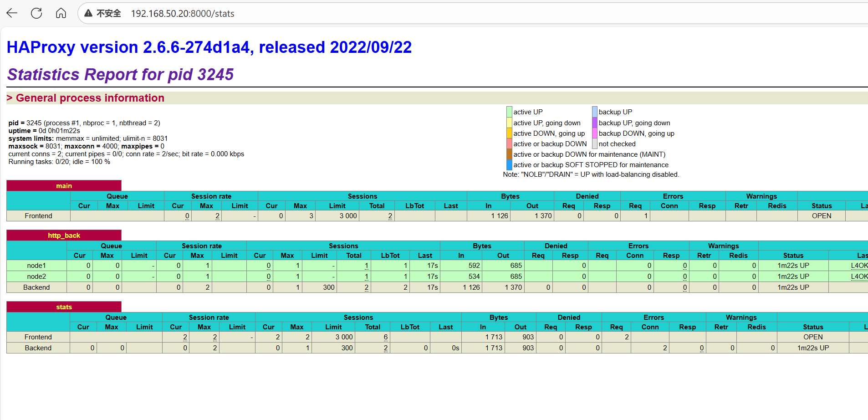
Task: Click node1's L4OK check result
Action: tap(859, 266)
